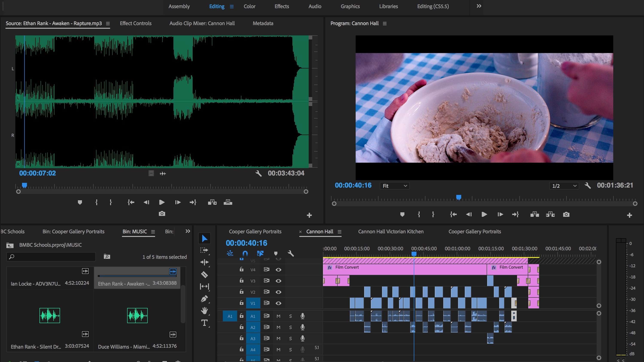This screenshot has width=644, height=362.
Task: Navigate up from MUSIC bin folder icon
Action: click(10, 245)
